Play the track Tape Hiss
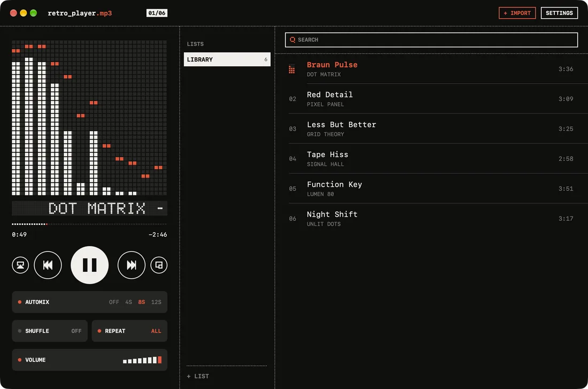Screen dimensions: 588x389 click(431, 159)
